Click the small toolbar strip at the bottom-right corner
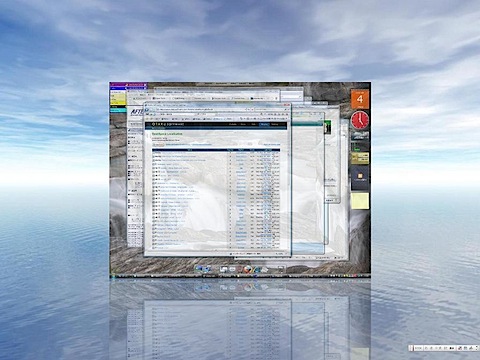 click(x=444, y=348)
